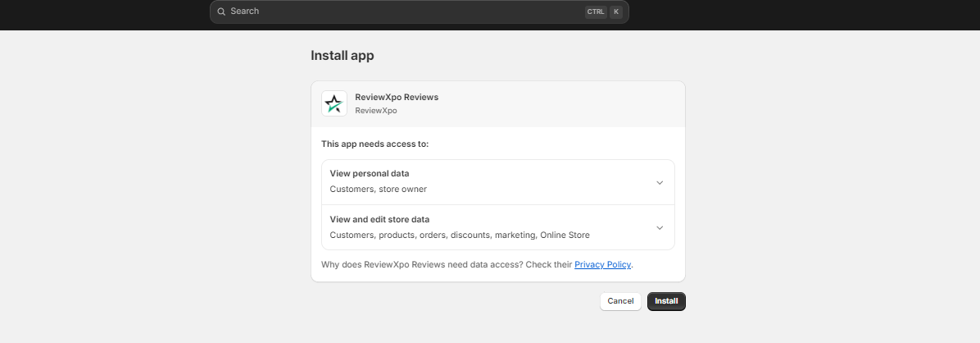Click the ReviewXpo Reviews app name

click(x=397, y=97)
